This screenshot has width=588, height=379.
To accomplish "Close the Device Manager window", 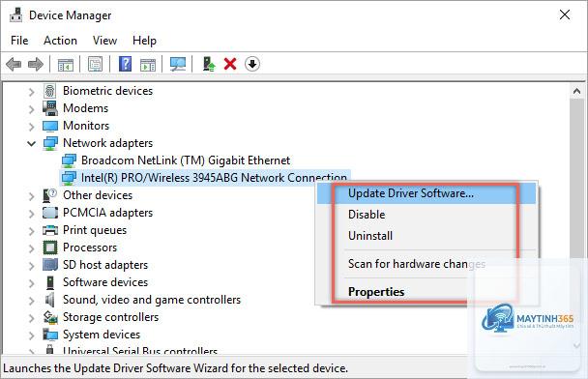I will pos(565,15).
